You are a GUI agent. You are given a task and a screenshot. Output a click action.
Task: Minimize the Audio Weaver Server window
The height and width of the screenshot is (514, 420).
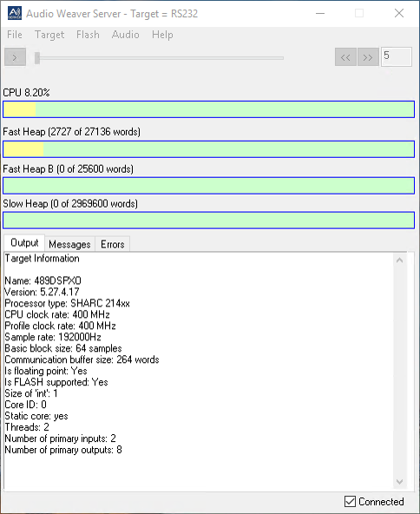click(x=320, y=13)
